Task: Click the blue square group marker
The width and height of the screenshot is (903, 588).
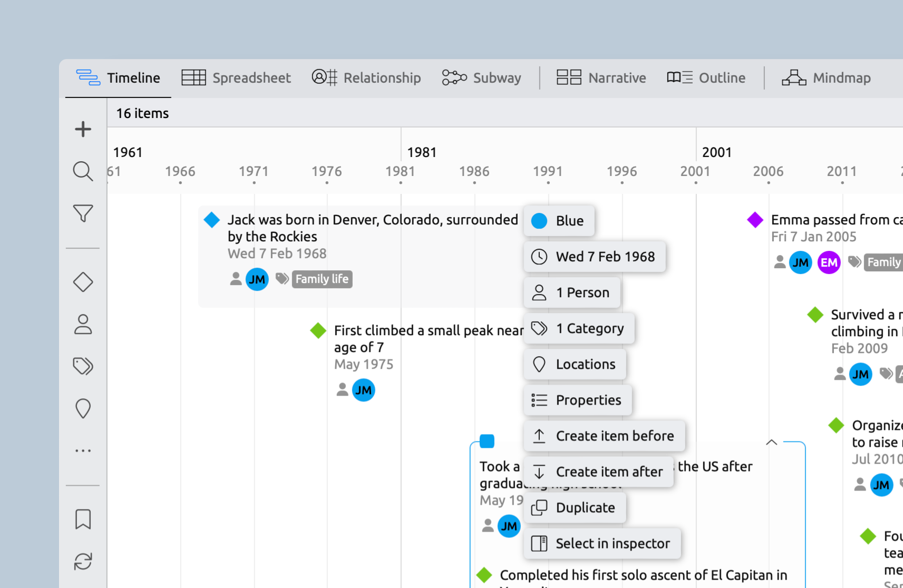Action: point(487,441)
